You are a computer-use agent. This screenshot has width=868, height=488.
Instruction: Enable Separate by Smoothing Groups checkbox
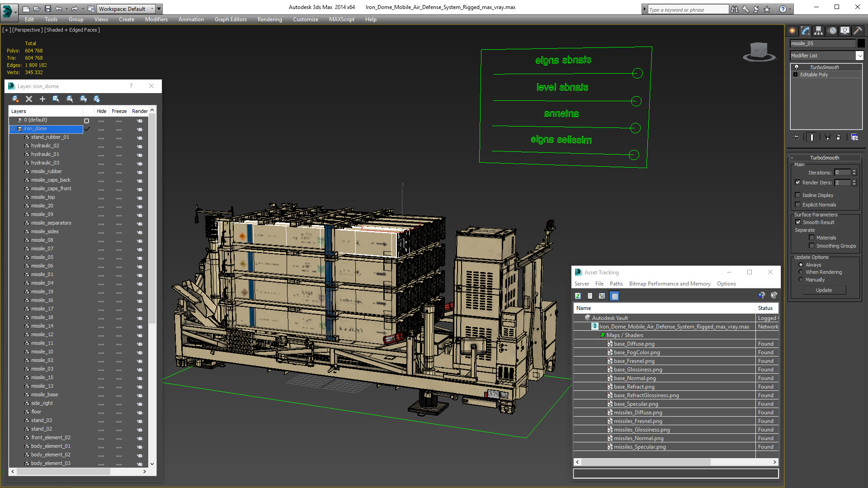[x=811, y=246]
